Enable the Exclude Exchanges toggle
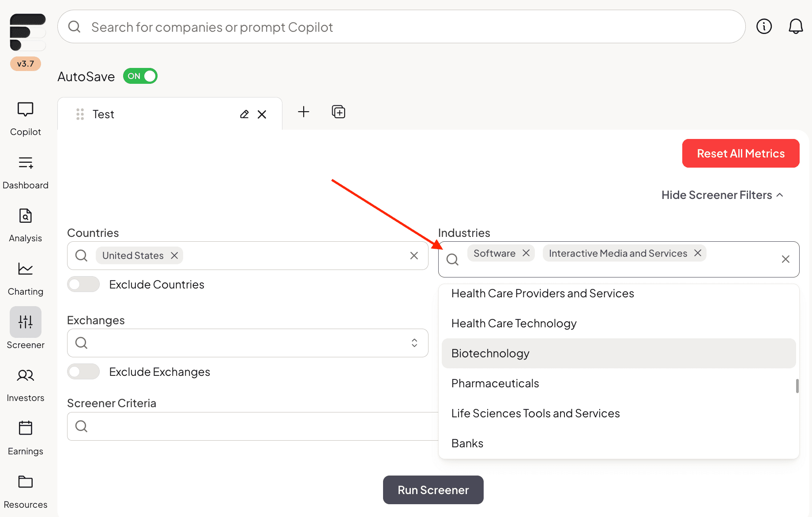 (x=83, y=371)
